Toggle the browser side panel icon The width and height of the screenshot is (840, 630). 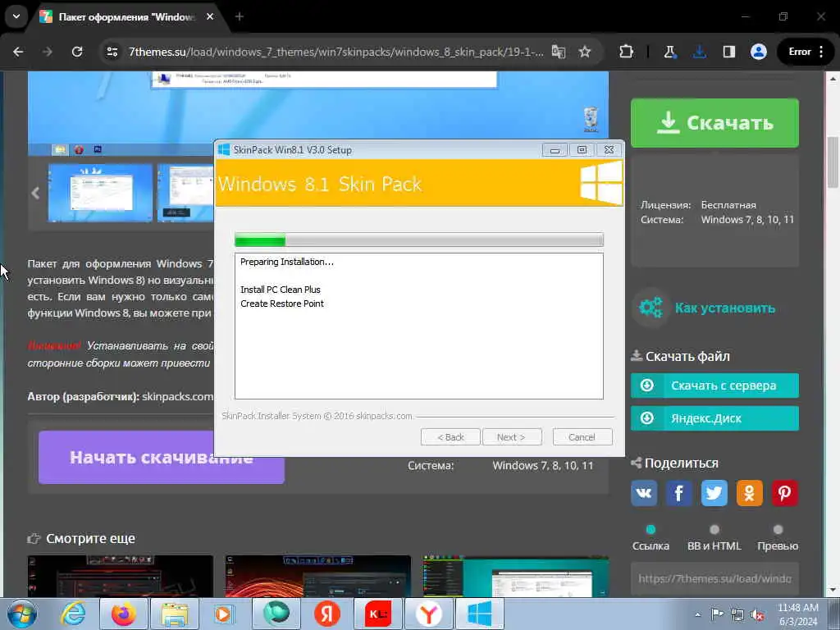(728, 52)
